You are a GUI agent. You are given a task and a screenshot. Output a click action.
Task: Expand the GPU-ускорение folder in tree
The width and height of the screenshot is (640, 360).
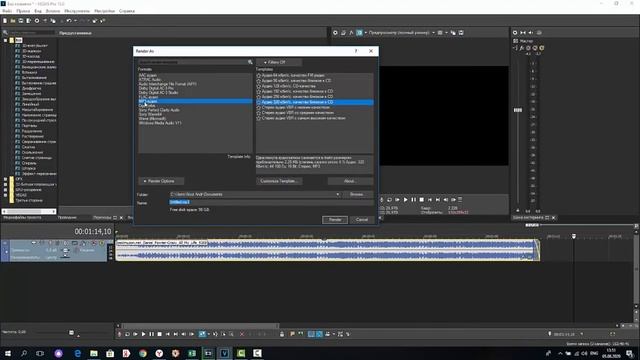point(5,189)
